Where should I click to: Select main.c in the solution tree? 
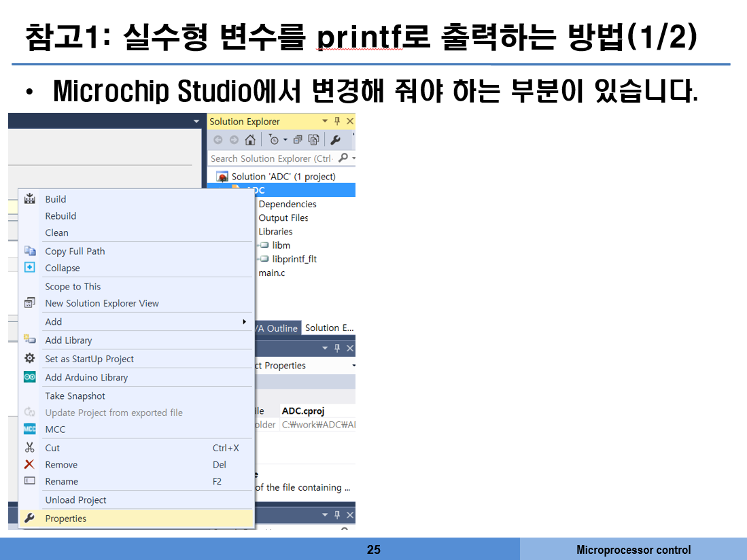point(272,273)
